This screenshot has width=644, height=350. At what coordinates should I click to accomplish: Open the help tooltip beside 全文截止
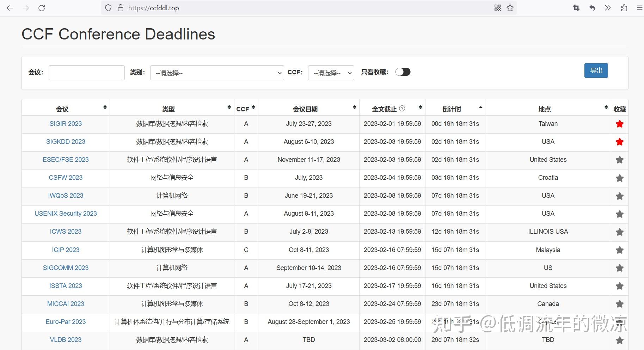(x=402, y=109)
